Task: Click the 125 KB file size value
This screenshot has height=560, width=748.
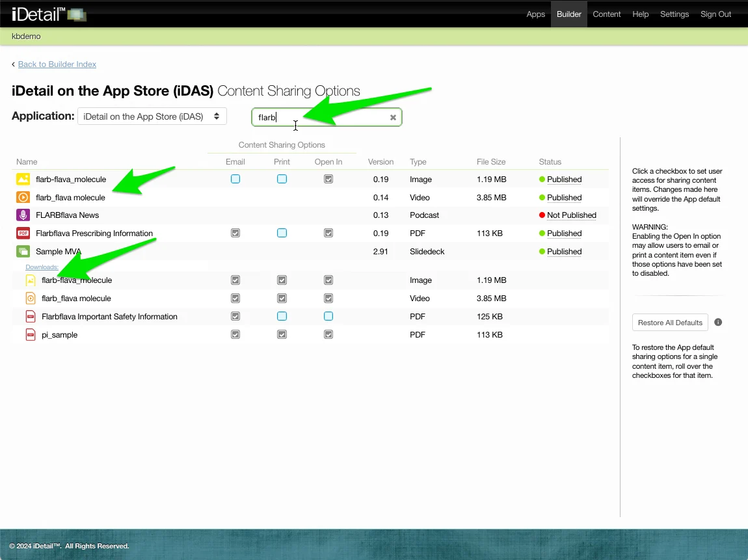Action: 489,316
